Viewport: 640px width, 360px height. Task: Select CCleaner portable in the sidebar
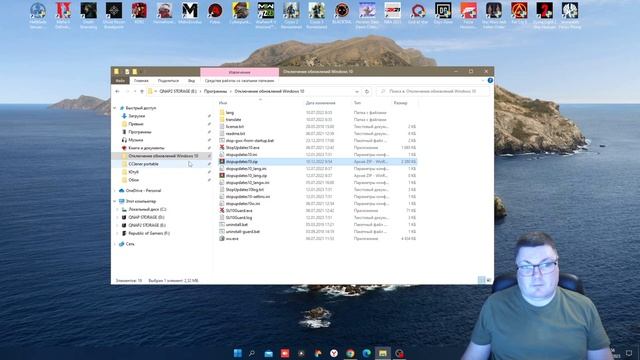point(143,164)
